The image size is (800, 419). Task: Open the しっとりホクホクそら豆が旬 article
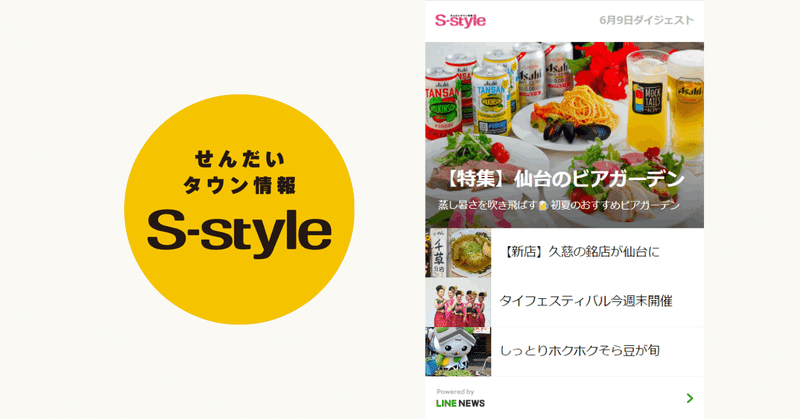(x=580, y=351)
